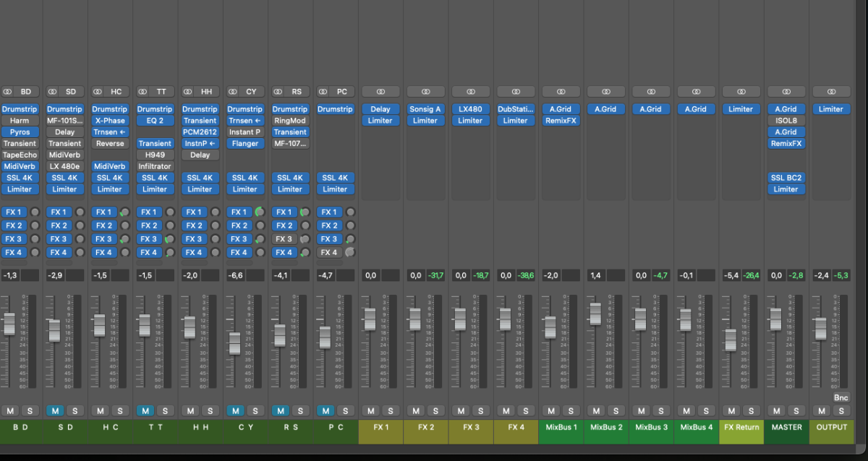The width and height of the screenshot is (868, 461).
Task: Click the FX Return volume fader
Action: pos(731,340)
